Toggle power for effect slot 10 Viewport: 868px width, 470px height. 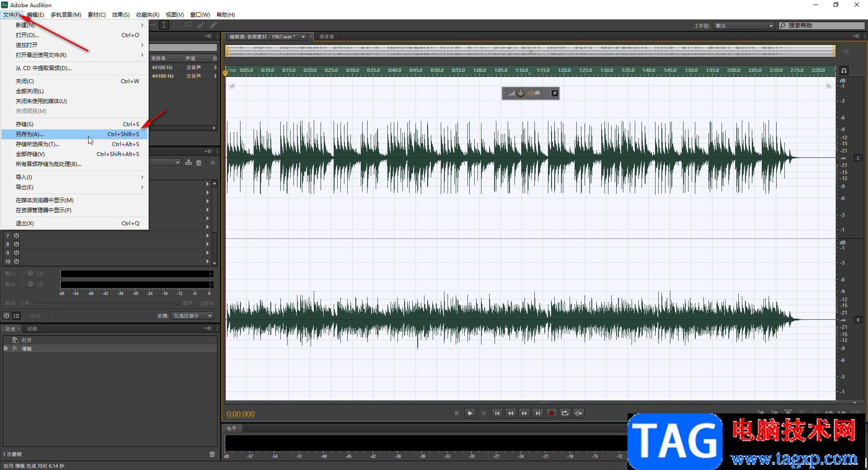tap(16, 261)
